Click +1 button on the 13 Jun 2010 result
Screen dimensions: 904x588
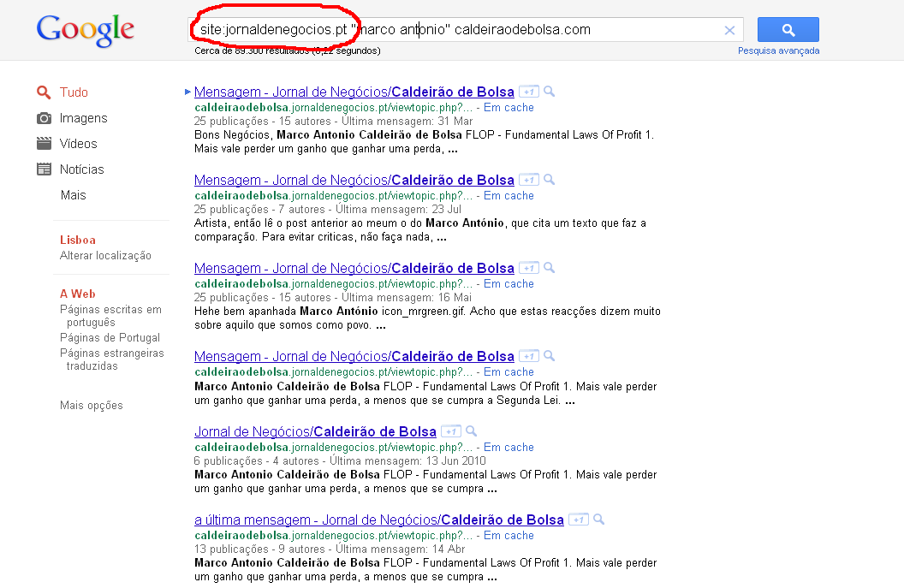451,431
